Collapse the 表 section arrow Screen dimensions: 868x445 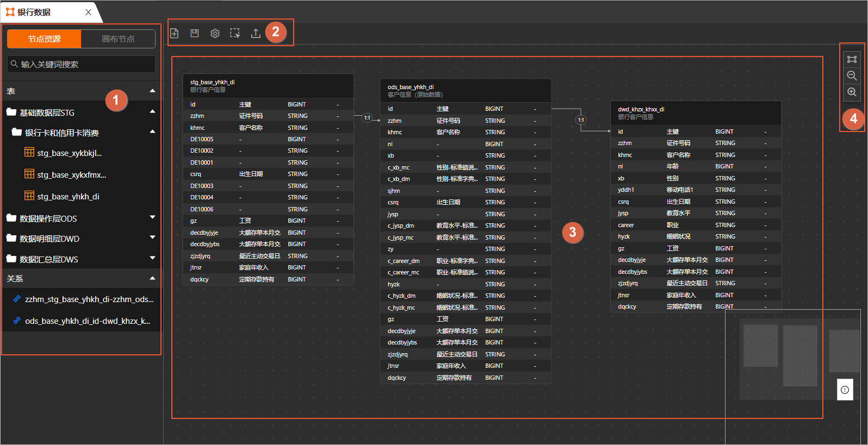coord(152,91)
